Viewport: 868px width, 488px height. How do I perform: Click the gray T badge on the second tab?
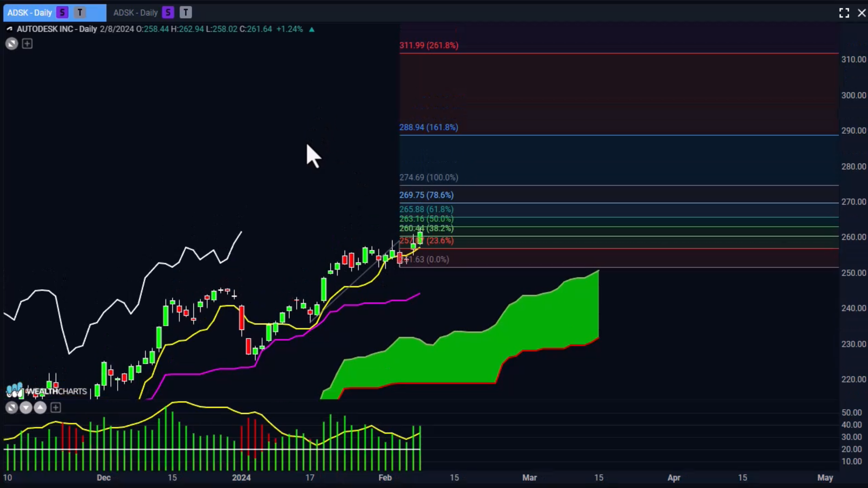click(185, 13)
